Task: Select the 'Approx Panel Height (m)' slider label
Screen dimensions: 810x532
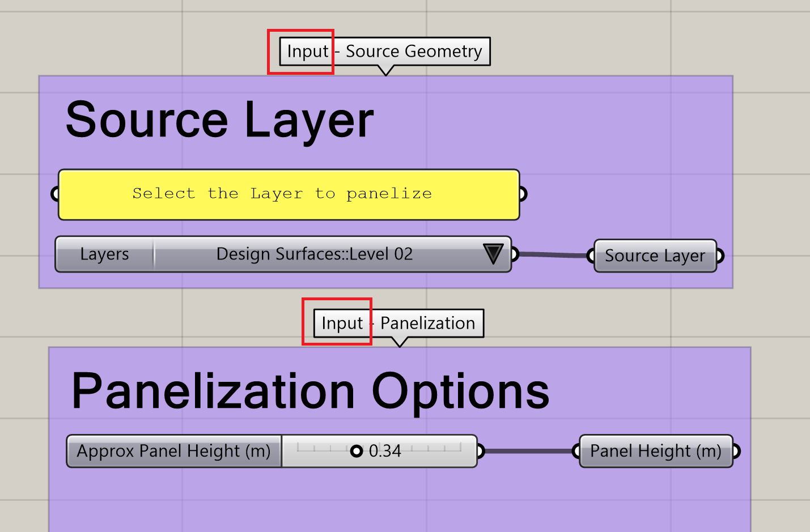Action: click(174, 451)
